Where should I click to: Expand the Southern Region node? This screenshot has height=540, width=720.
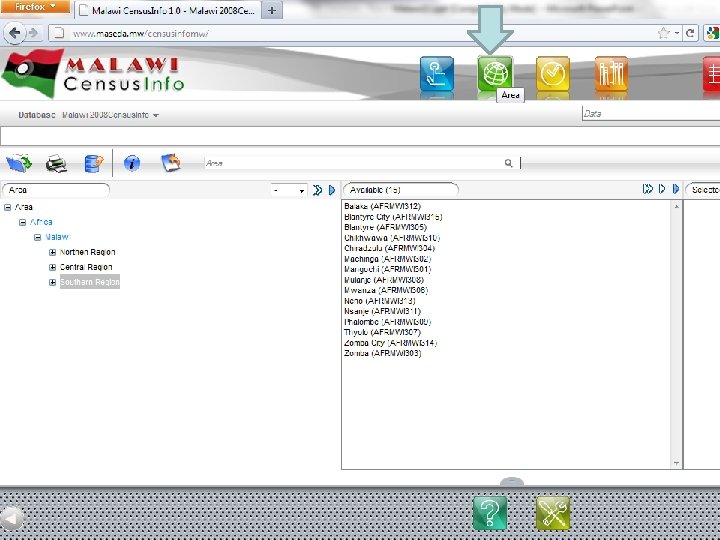[52, 282]
